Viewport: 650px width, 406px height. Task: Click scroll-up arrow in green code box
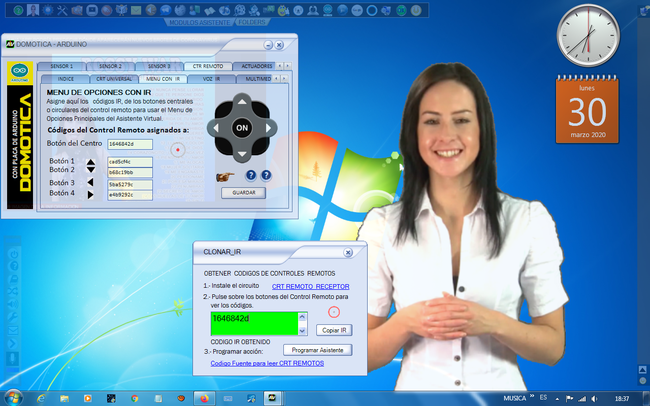point(302,317)
